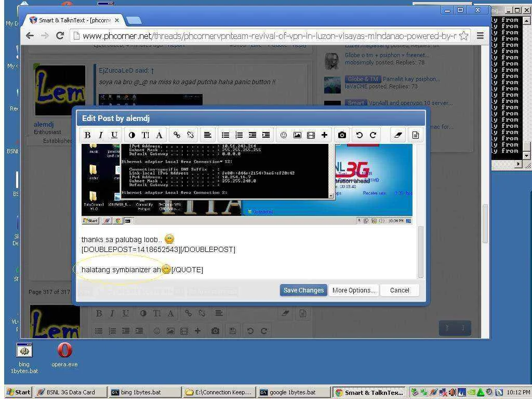The height and width of the screenshot is (399, 532).
Task: Open the Start menu
Action: (19, 392)
